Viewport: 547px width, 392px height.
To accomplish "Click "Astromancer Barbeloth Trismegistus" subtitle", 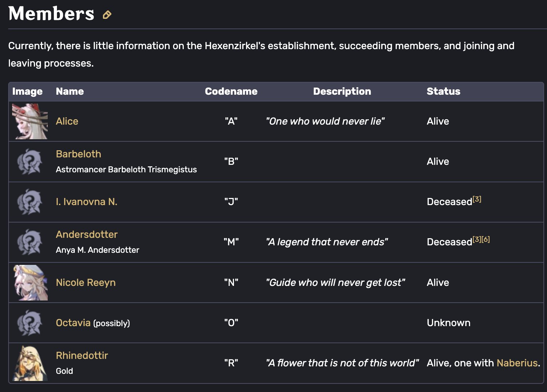I will tap(126, 169).
